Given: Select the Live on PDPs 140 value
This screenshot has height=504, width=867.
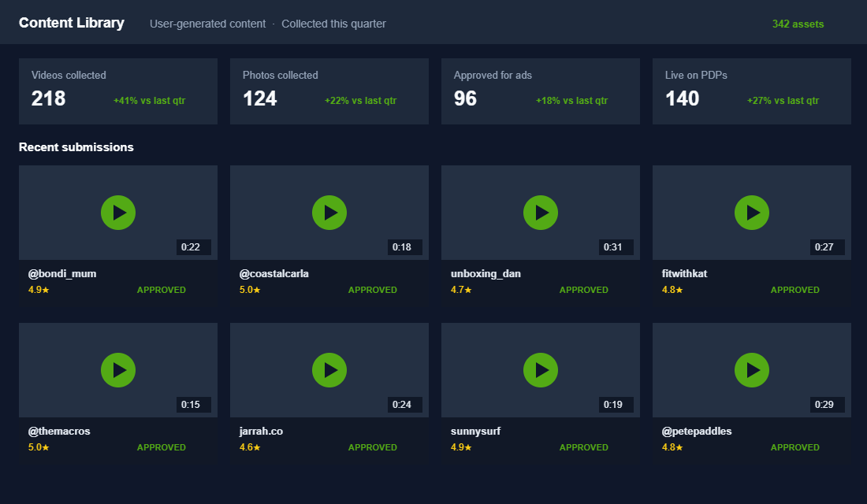Looking at the screenshot, I should (x=683, y=99).
